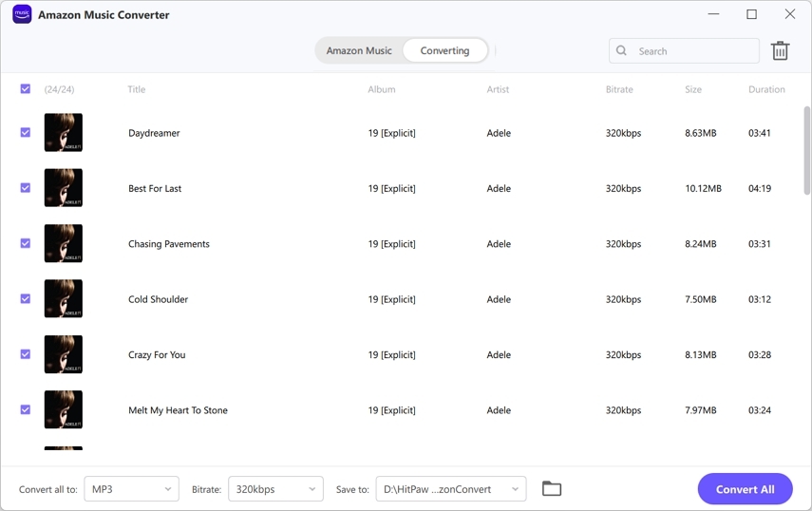
Task: Click the 03:31 duration value
Action: (x=759, y=244)
